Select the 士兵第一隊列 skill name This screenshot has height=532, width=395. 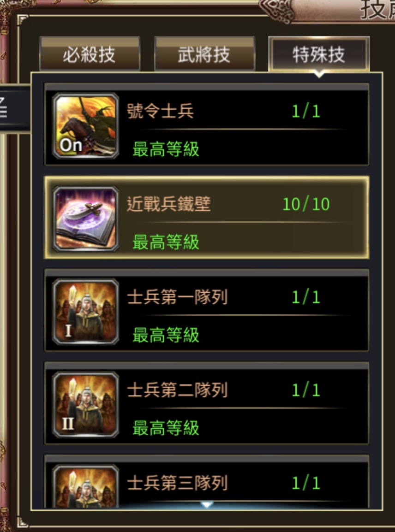(x=177, y=297)
